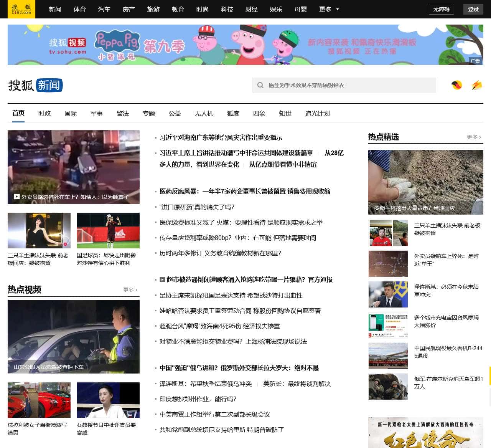491x448 pixels.
Task: Open the 外卖员路边猝死 video thumbnail
Action: click(74, 167)
